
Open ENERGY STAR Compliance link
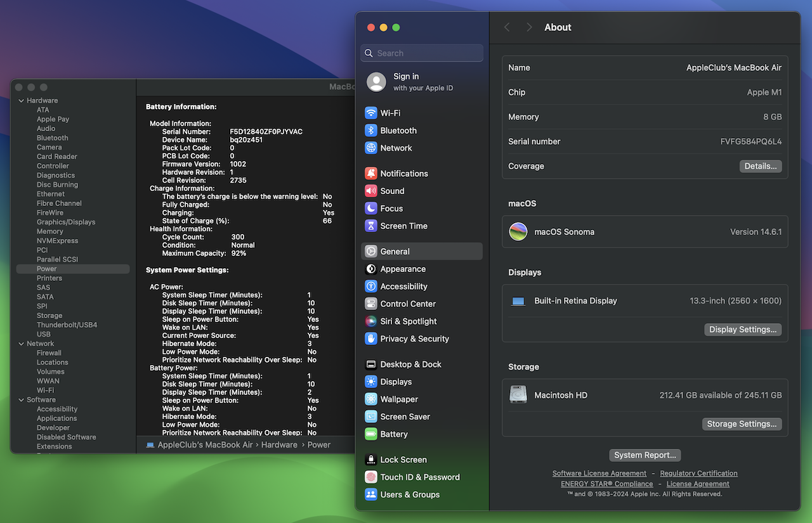pyautogui.click(x=606, y=484)
